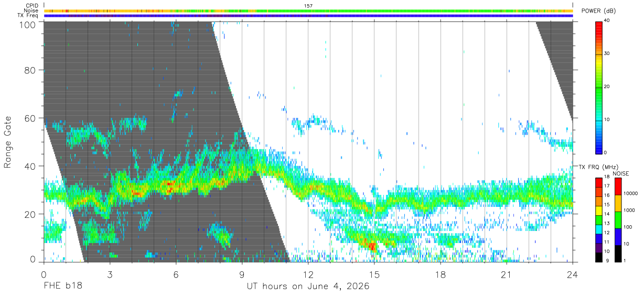This screenshot has height=297, width=644.
Task: Click the '1000' tick on NOISE colorbar
Action: click(628, 210)
